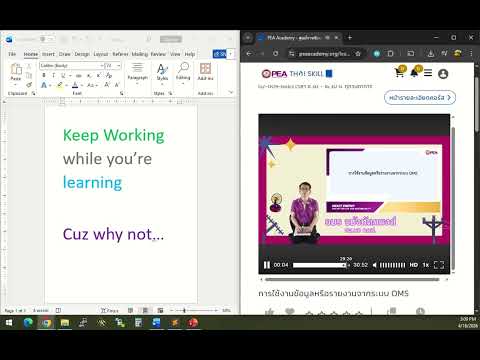480x360 pixels.
Task: Click the Clear Formatting icon
Action: [x=109, y=76]
